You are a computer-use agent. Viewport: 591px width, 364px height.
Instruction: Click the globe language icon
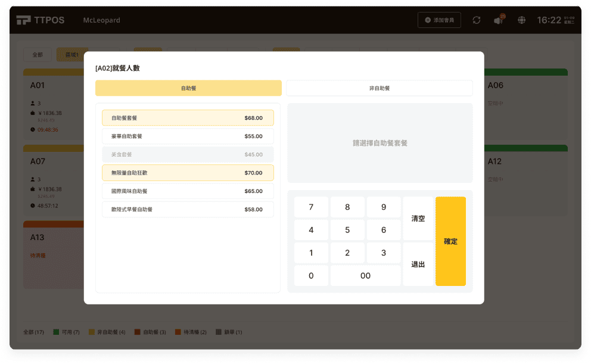pyautogui.click(x=522, y=20)
